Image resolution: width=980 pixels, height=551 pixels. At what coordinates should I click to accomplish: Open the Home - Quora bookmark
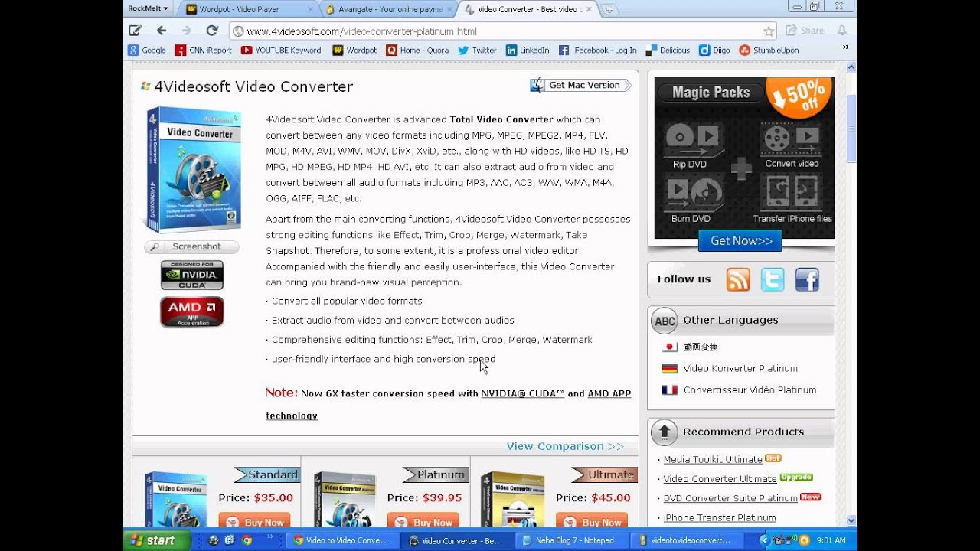pos(417,51)
